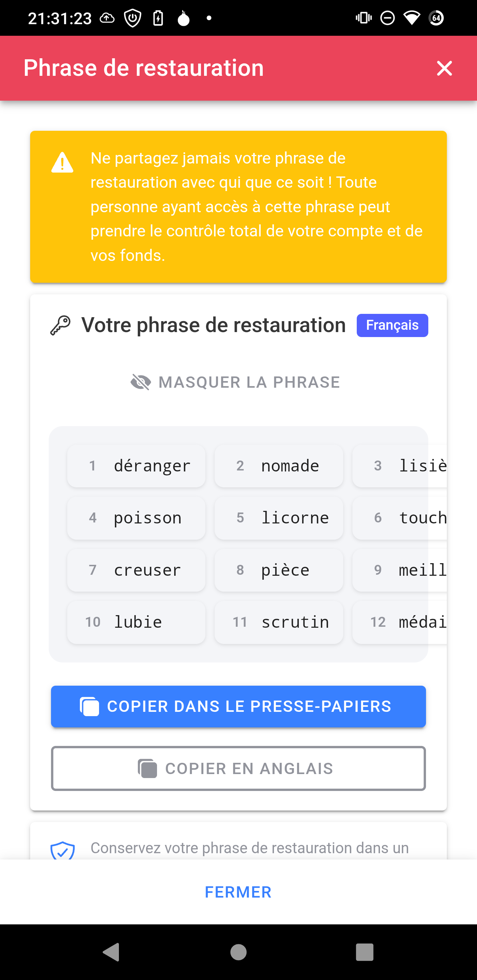Image resolution: width=477 pixels, height=980 pixels.
Task: Tap the Android home circle button
Action: (238, 952)
